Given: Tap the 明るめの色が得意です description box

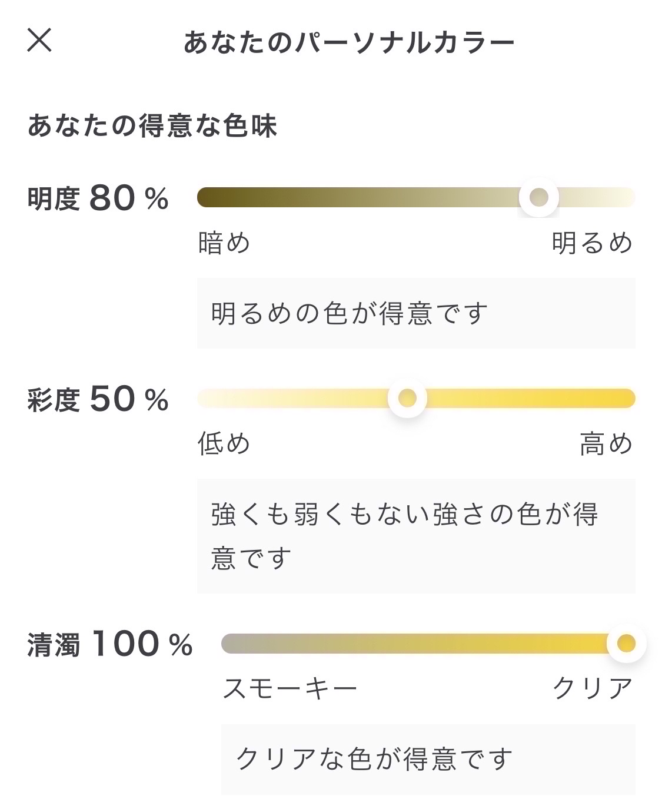Looking at the screenshot, I should (415, 313).
